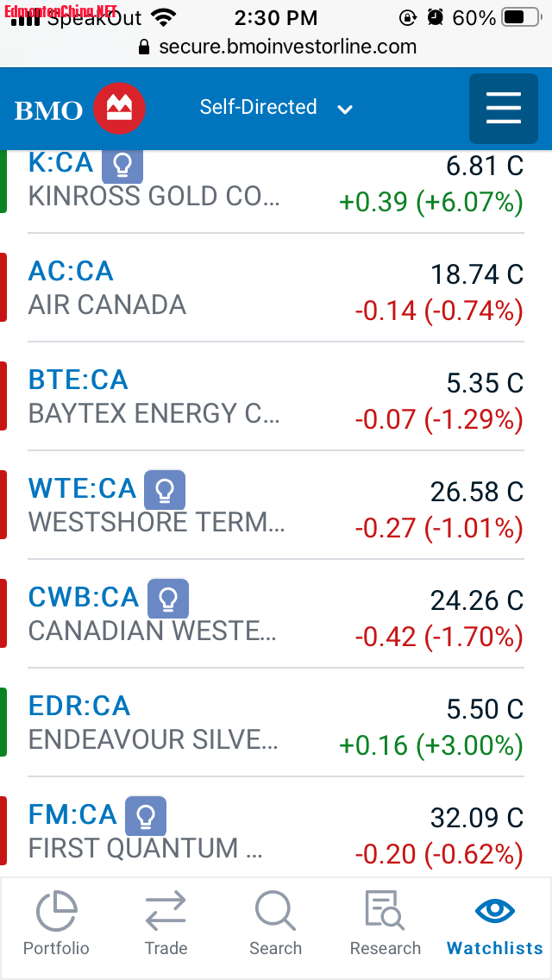The width and height of the screenshot is (552, 980).
Task: Select the Westshore Terminals company name
Action: pyautogui.click(x=156, y=522)
